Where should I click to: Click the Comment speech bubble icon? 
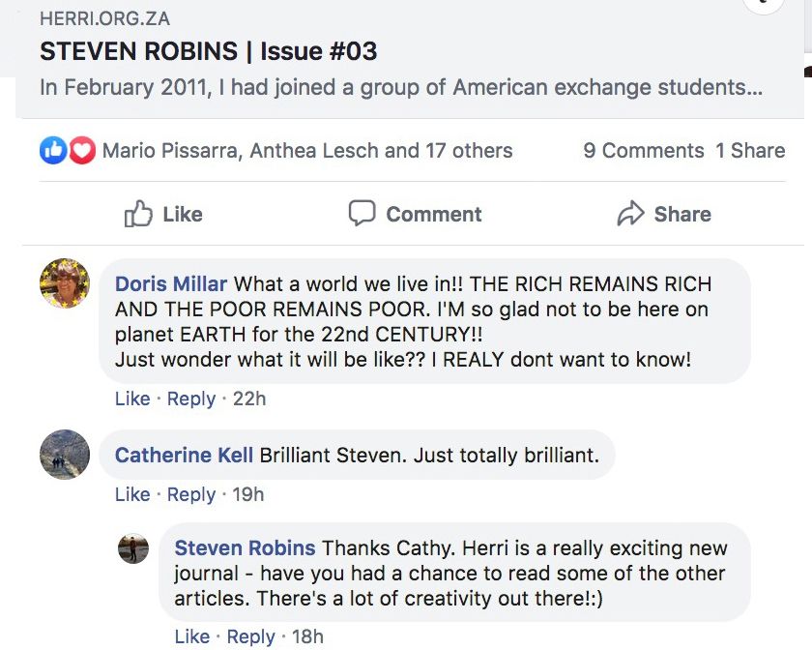362,214
